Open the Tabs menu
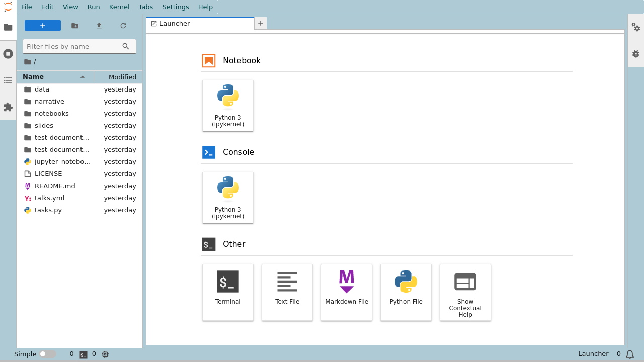 (x=146, y=7)
